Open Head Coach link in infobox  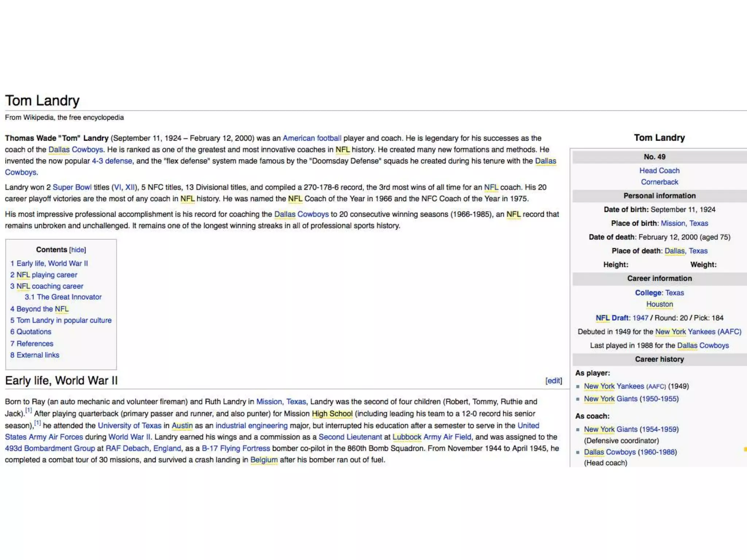[x=659, y=171]
